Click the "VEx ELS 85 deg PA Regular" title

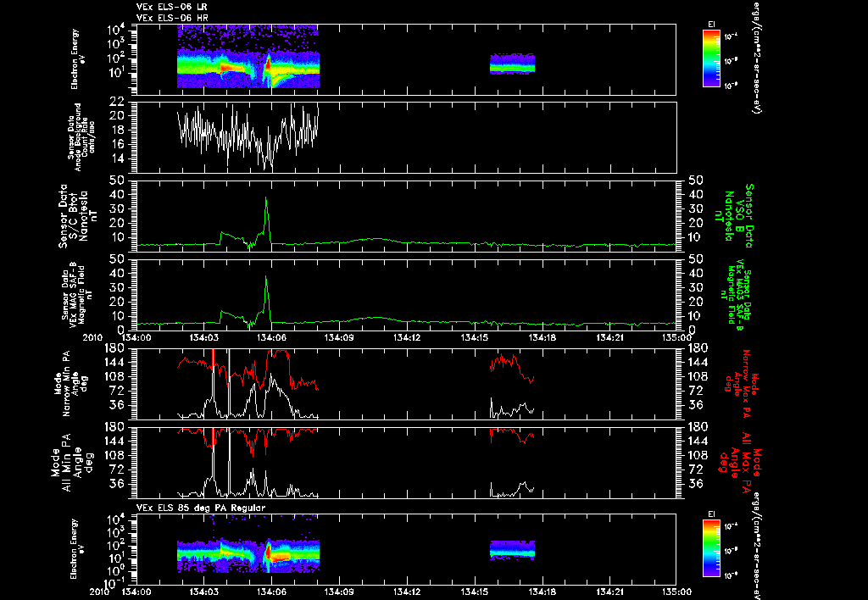[201, 508]
